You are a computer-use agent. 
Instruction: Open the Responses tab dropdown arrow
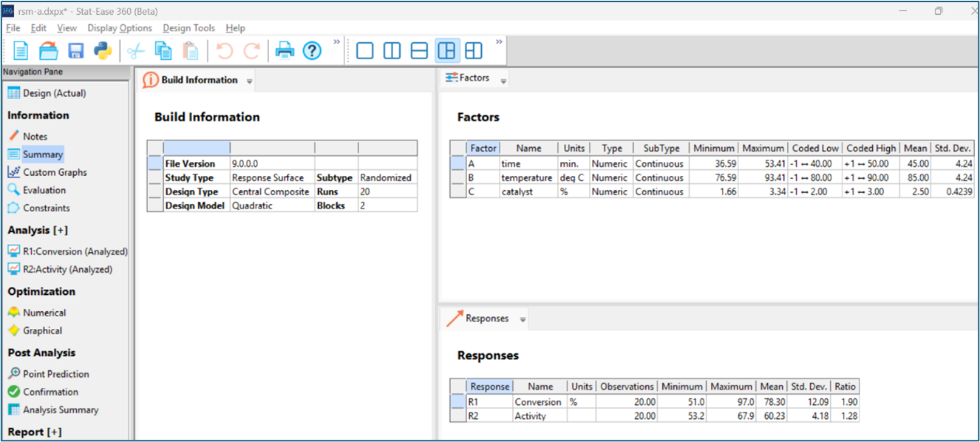pos(523,320)
